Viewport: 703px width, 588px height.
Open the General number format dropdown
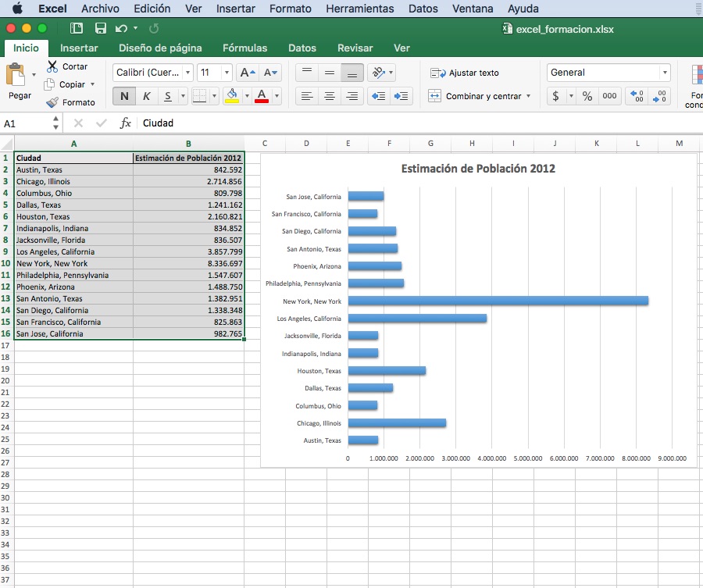[665, 73]
